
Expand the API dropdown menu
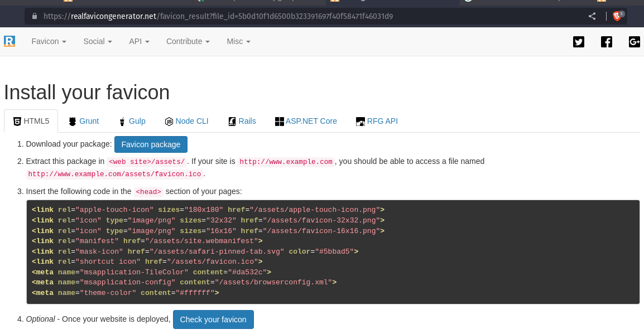[x=139, y=41]
